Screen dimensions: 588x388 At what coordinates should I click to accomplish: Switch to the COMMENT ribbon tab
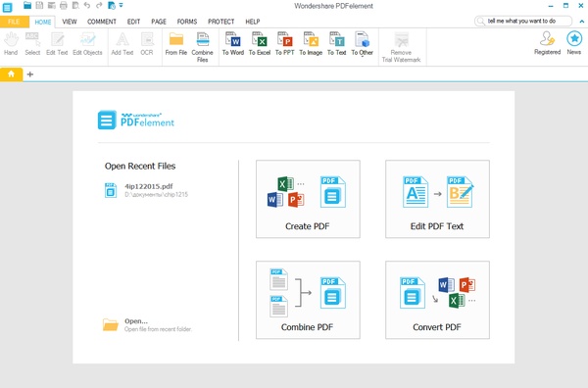[102, 22]
